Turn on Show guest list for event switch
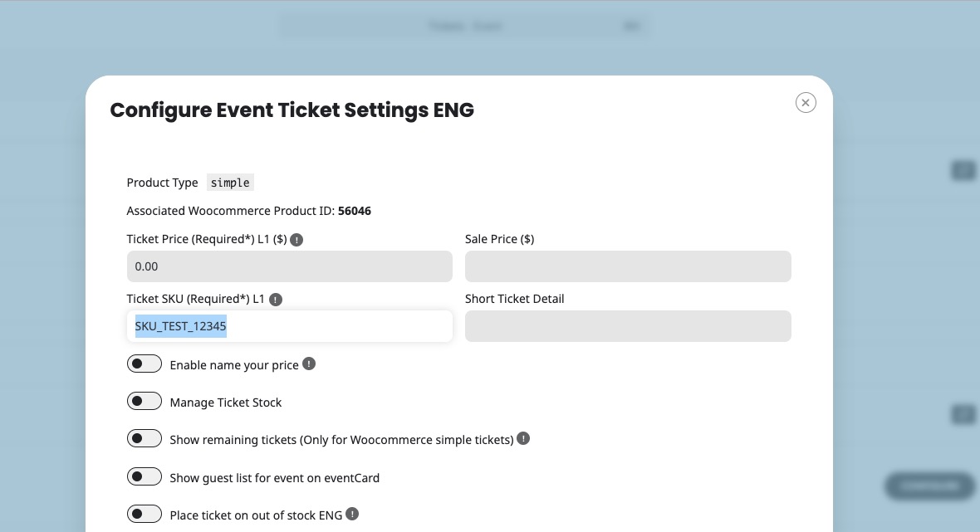 pyautogui.click(x=145, y=477)
